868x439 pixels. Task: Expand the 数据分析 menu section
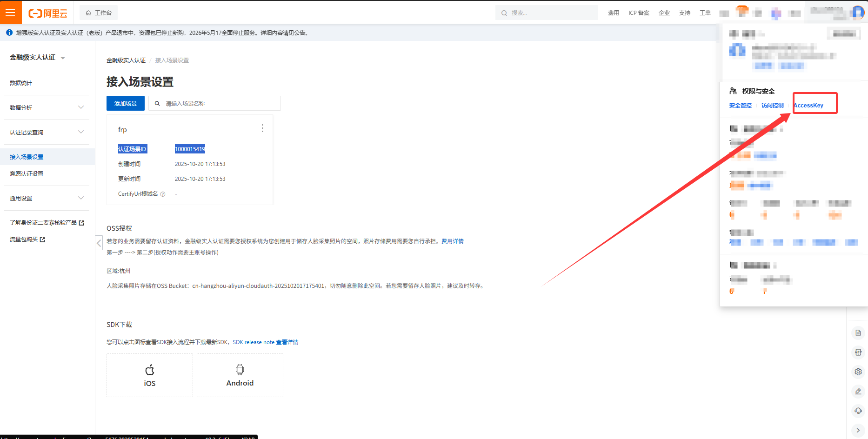coord(47,107)
